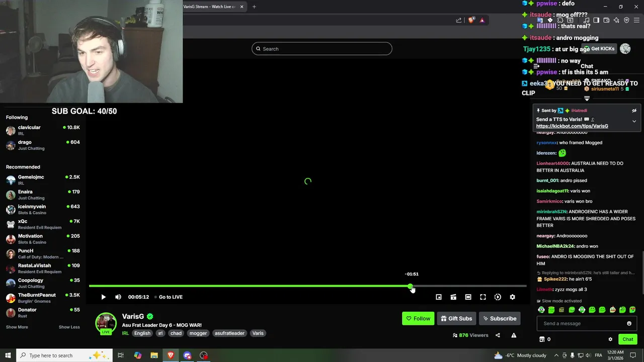Collapse recommended list with Show Less

69,327
